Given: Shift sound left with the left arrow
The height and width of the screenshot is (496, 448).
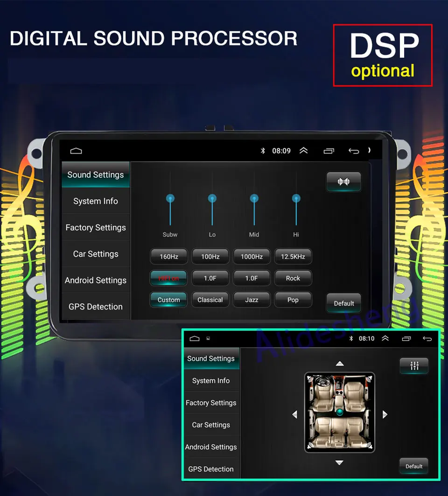Looking at the screenshot, I should pyautogui.click(x=295, y=414).
